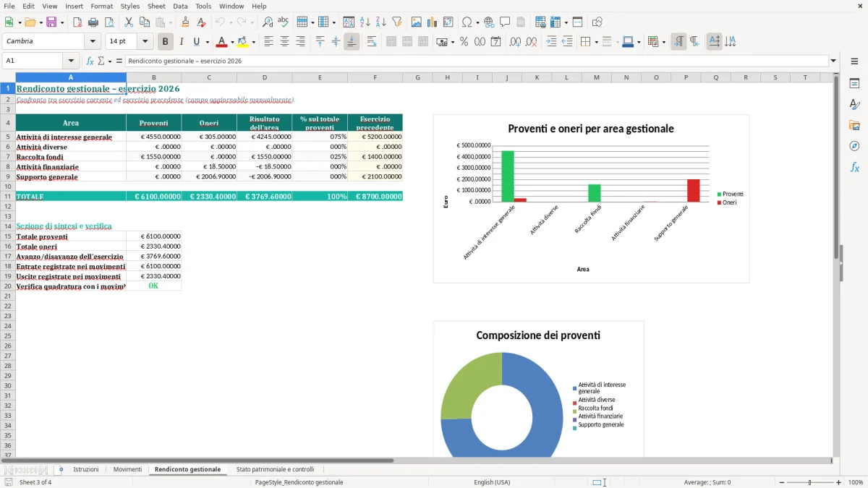Click column D header
This screenshot has width=868, height=488.
pyautogui.click(x=265, y=77)
